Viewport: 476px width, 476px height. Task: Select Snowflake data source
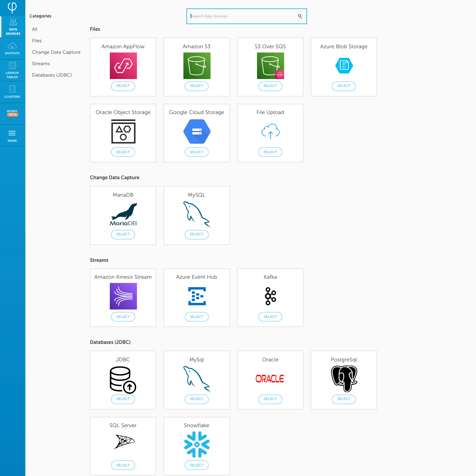pos(197,465)
